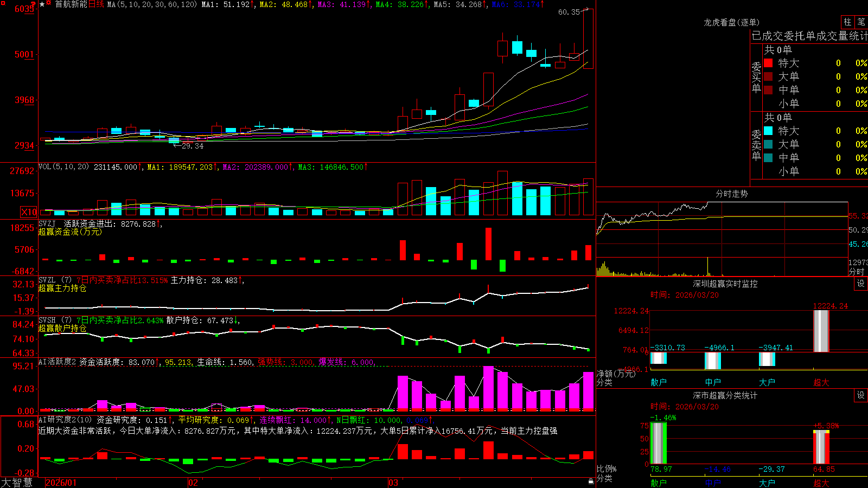Viewport: 868px width, 488px height.
Task: Click the SVSH (7) indicator name
Action: click(55, 320)
